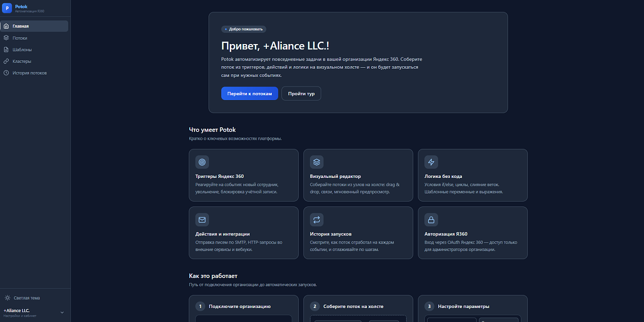Open the Главная menu item
This screenshot has height=322, width=644.
[x=34, y=26]
